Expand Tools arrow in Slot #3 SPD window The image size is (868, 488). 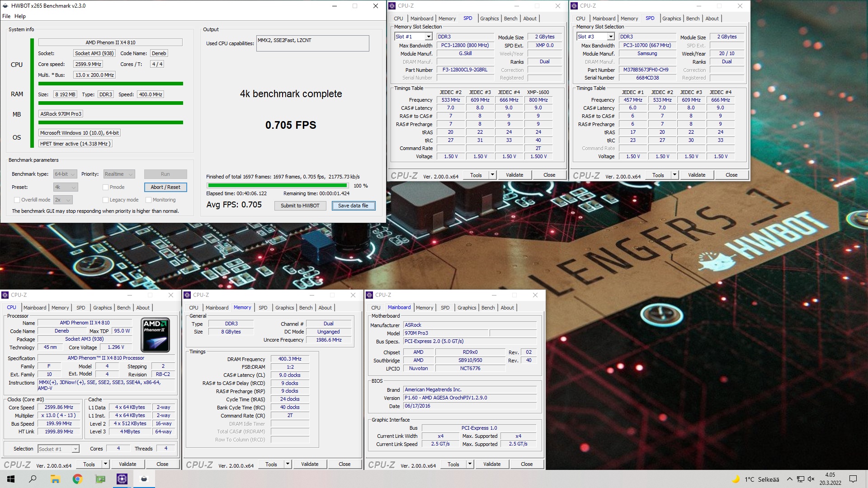pos(675,175)
